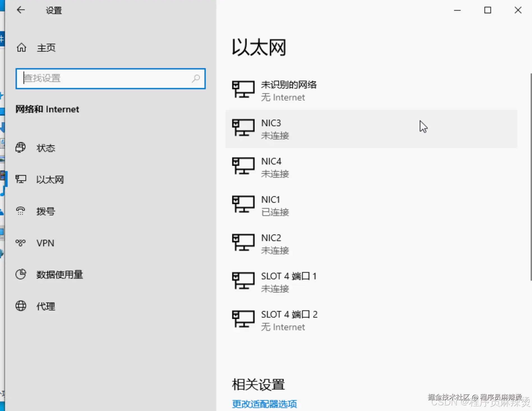Select the NIC4 adapter entry

[275, 167]
